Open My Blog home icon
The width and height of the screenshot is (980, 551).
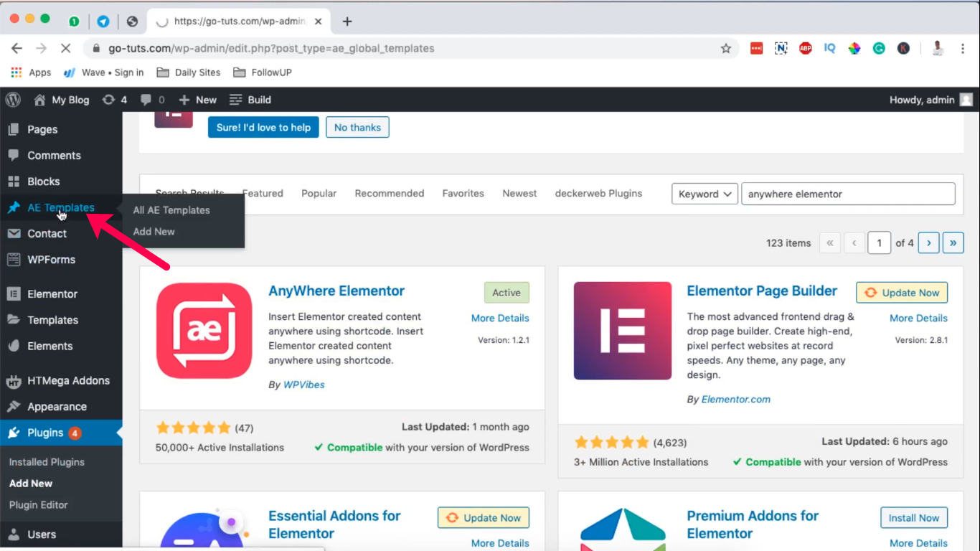point(39,100)
